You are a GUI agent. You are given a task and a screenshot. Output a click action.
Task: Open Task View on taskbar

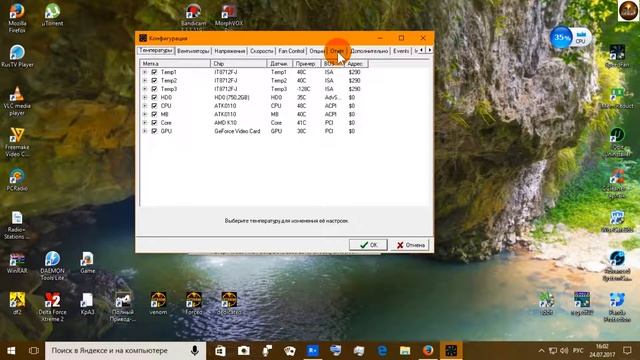click(x=34, y=351)
